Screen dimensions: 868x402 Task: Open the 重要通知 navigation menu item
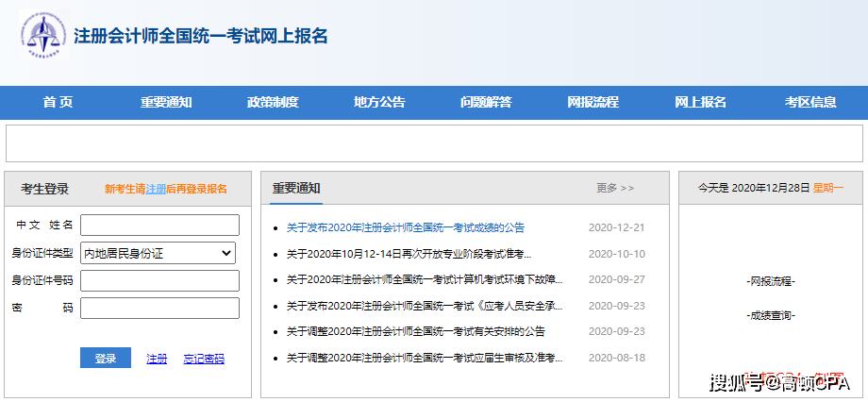tap(165, 103)
